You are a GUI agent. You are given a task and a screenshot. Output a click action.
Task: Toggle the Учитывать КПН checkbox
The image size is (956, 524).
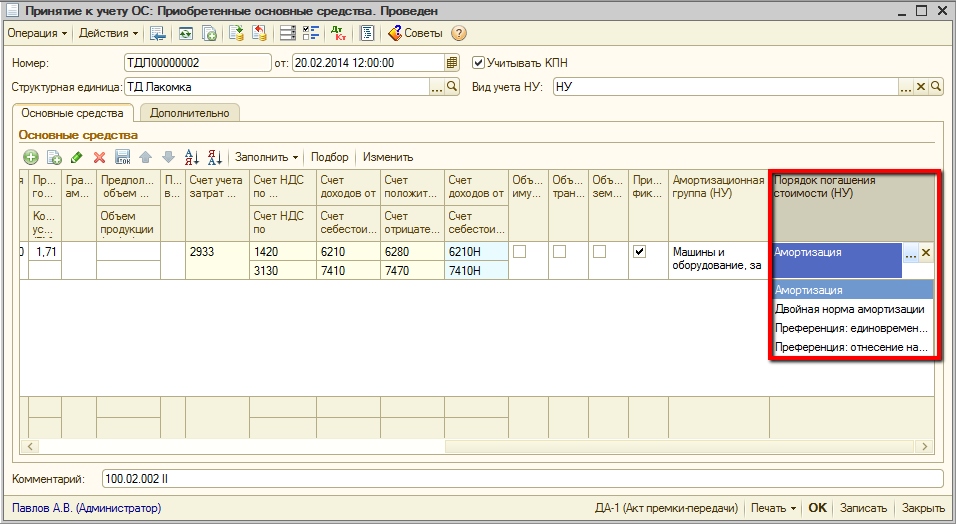point(478,62)
